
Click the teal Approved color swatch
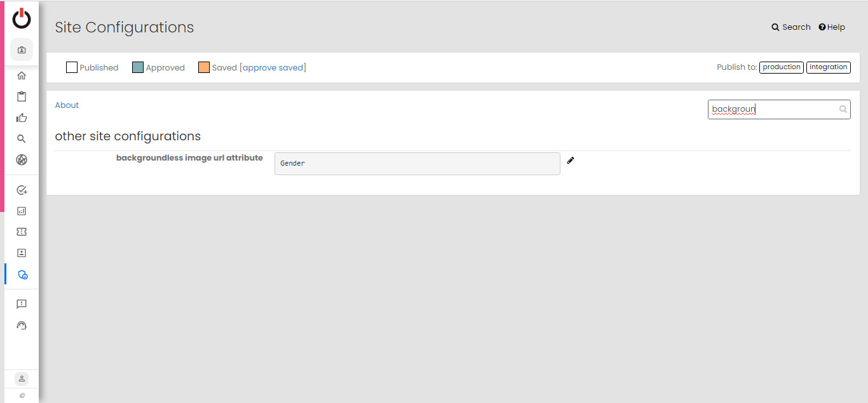click(138, 67)
